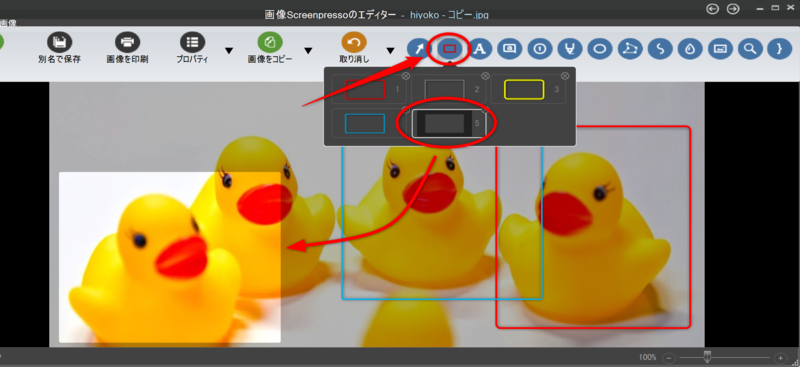Select the magnifier tool

pos(749,48)
